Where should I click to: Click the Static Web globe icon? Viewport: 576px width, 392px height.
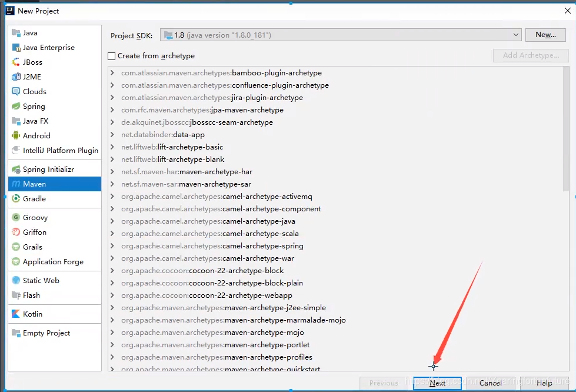tap(16, 280)
